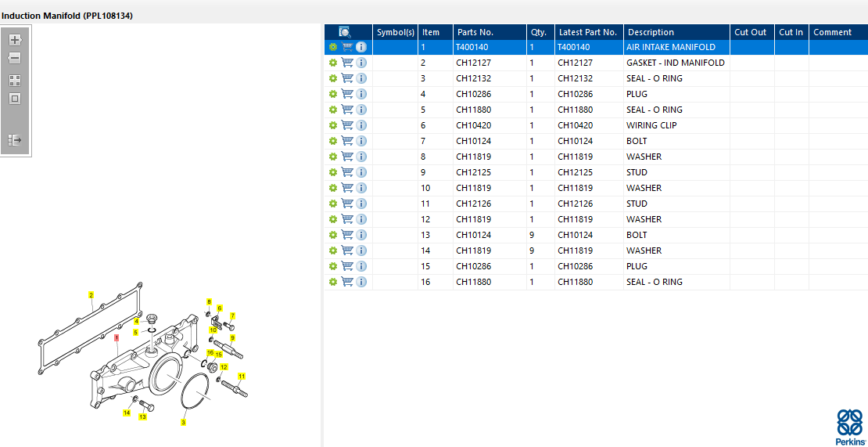Screen dimensions: 868x447
Task: Sort by Description column header
Action: [676, 32]
